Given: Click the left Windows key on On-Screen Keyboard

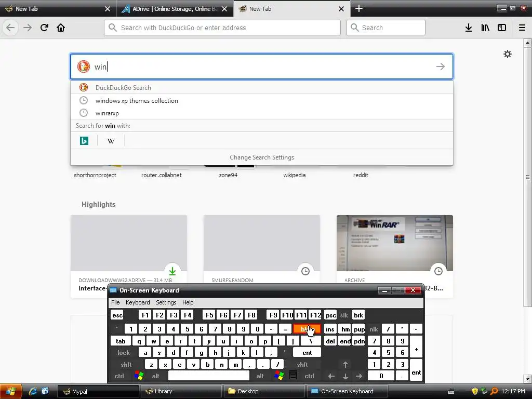Looking at the screenshot, I should coord(139,376).
